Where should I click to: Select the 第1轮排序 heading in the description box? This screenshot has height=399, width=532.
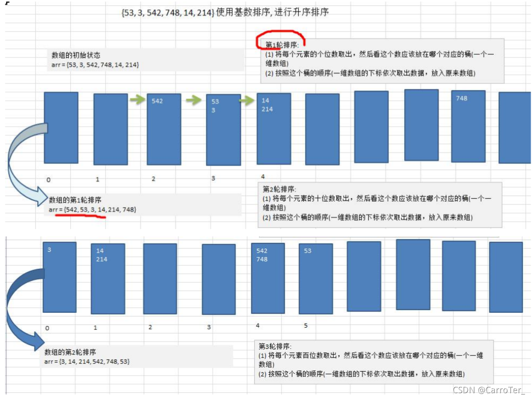coord(282,45)
